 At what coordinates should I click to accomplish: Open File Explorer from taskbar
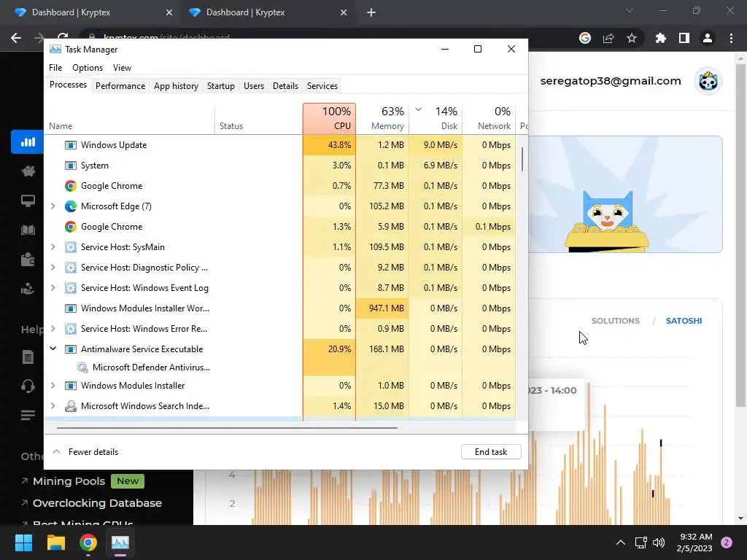(x=55, y=542)
